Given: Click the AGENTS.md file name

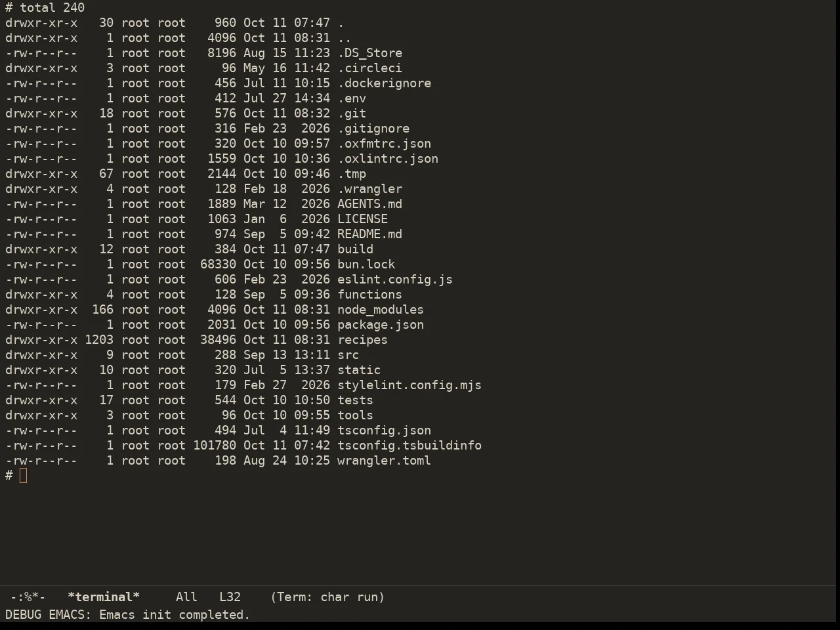Looking at the screenshot, I should click(x=369, y=204).
